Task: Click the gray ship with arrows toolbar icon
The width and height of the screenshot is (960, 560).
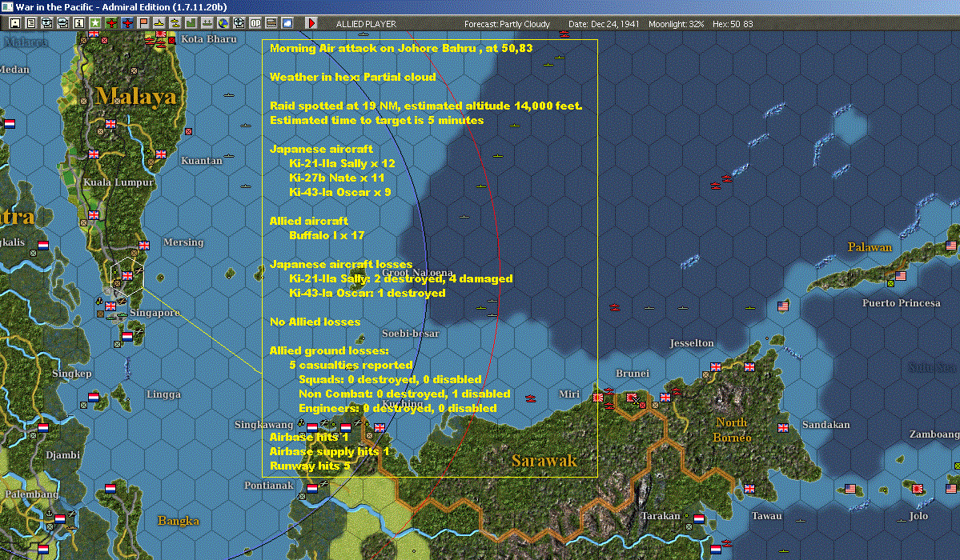Action: (x=207, y=23)
